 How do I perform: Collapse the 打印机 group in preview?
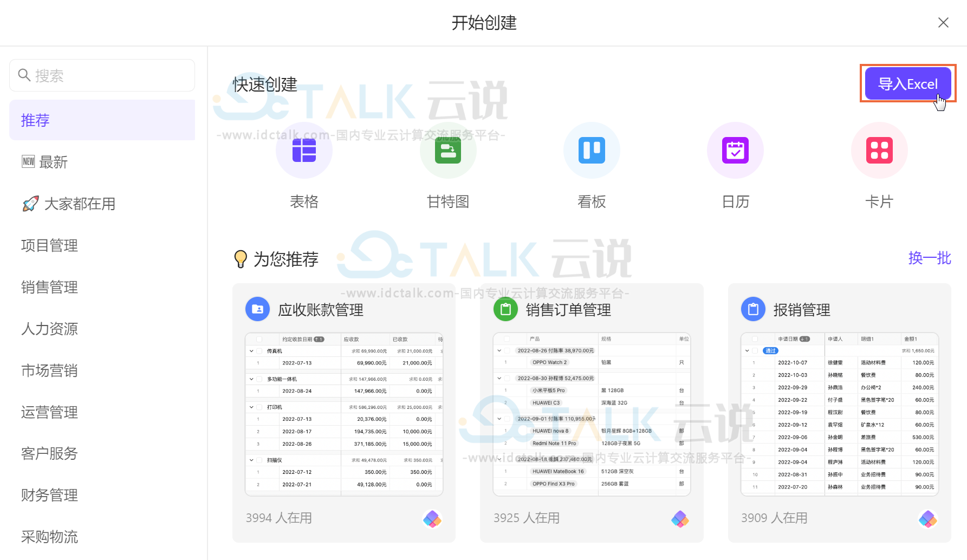[x=251, y=407]
